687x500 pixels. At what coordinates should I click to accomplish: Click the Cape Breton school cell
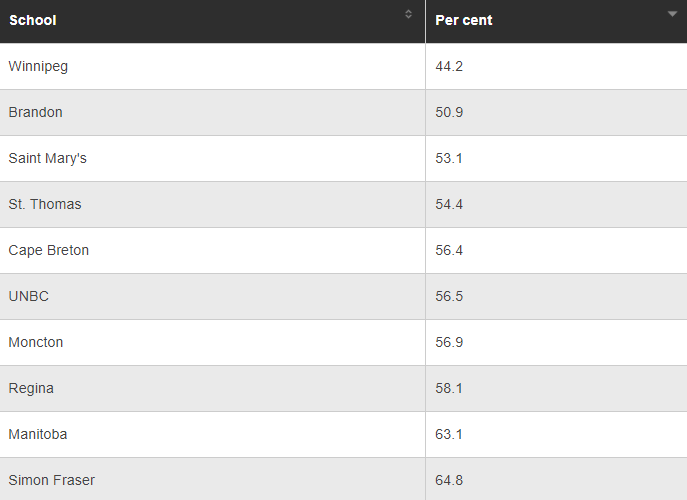coord(48,250)
